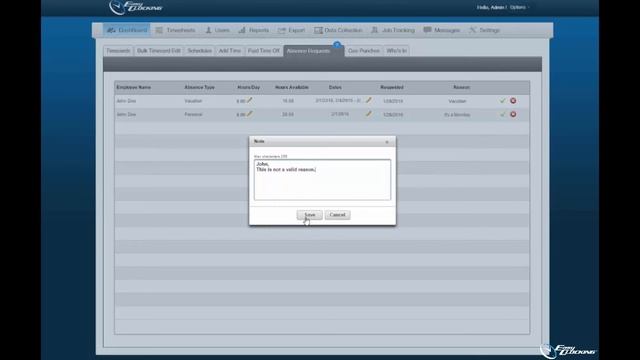Edit Hours/Day pencil for Vacation row
The image size is (640, 360).
pos(249,100)
